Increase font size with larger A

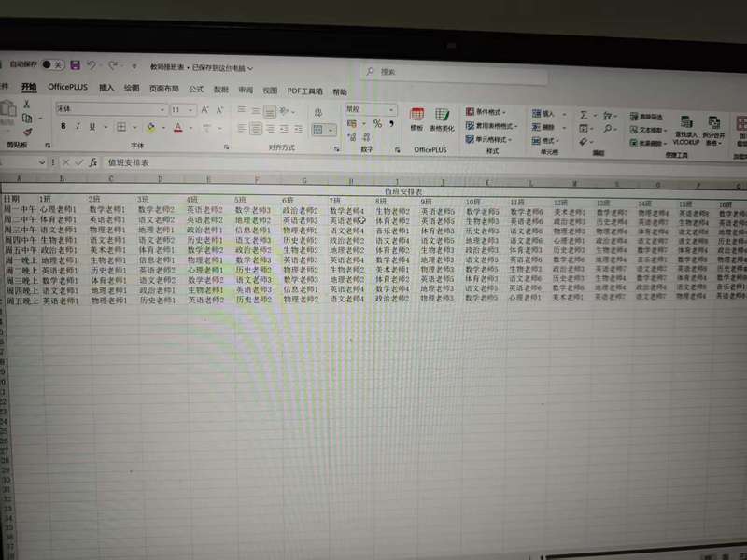[204, 110]
